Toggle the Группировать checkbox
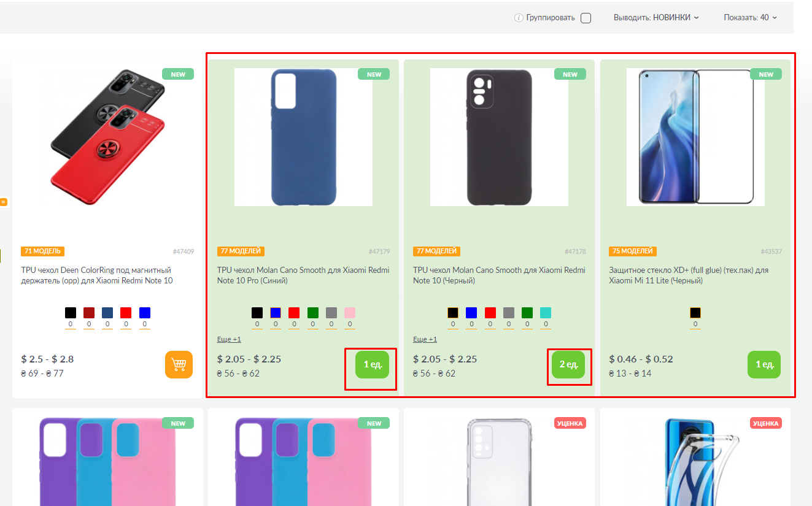812x506 pixels. point(586,18)
